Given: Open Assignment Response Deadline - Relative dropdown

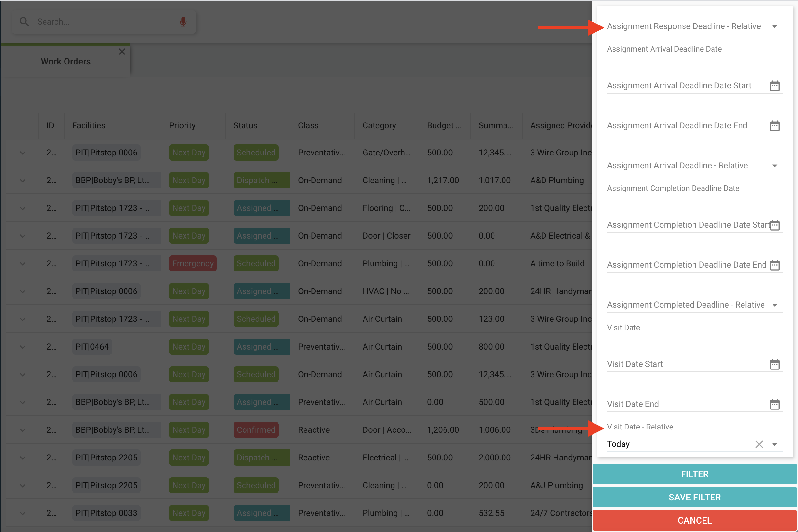Looking at the screenshot, I should pos(775,26).
